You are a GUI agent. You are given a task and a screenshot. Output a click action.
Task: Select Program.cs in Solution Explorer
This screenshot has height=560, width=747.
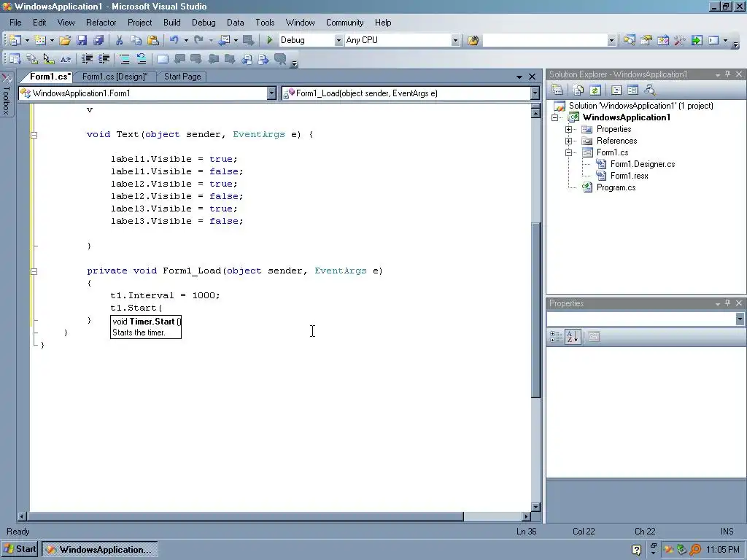click(x=616, y=187)
